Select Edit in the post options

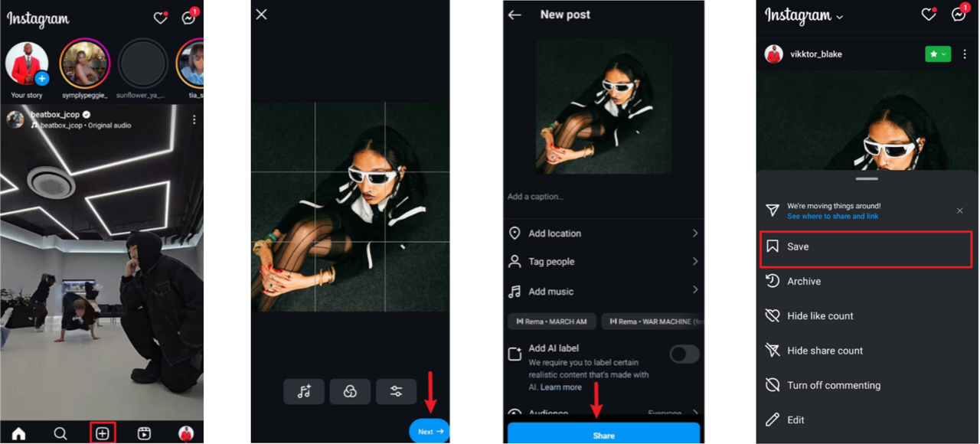coord(866,420)
